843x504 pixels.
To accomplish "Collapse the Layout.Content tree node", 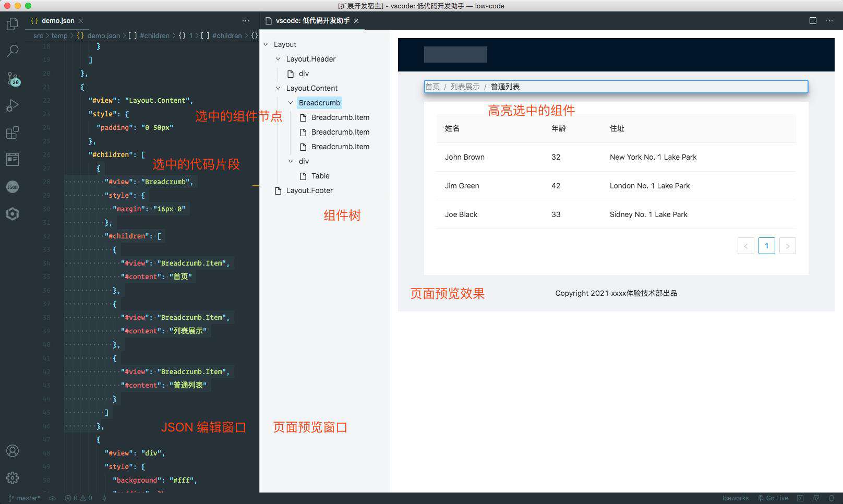I will coord(278,88).
